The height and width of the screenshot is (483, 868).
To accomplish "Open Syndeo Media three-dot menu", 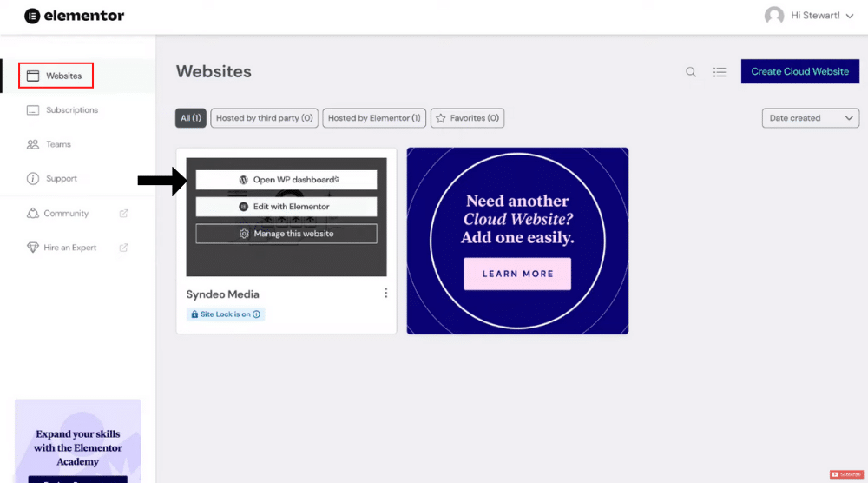I will (x=386, y=293).
